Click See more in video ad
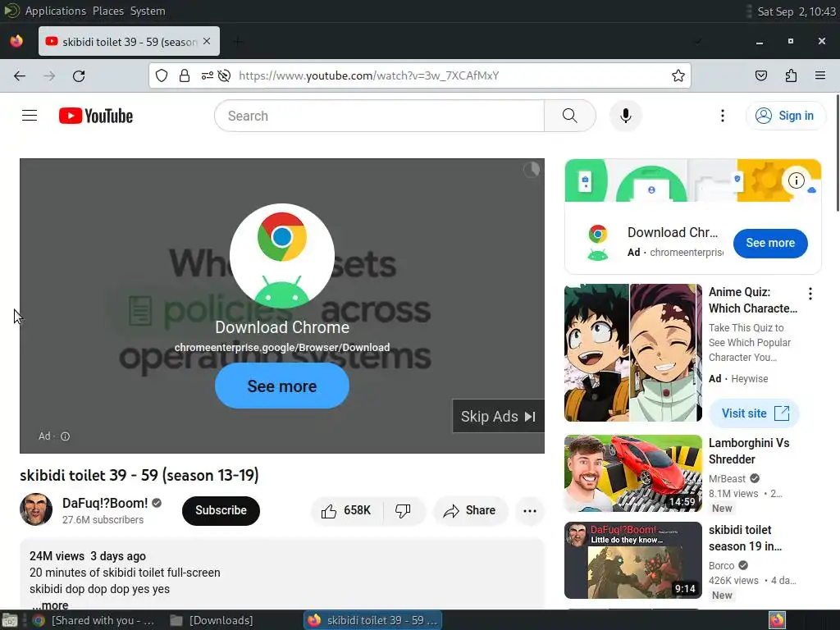Image resolution: width=840 pixels, height=630 pixels. 282,386
